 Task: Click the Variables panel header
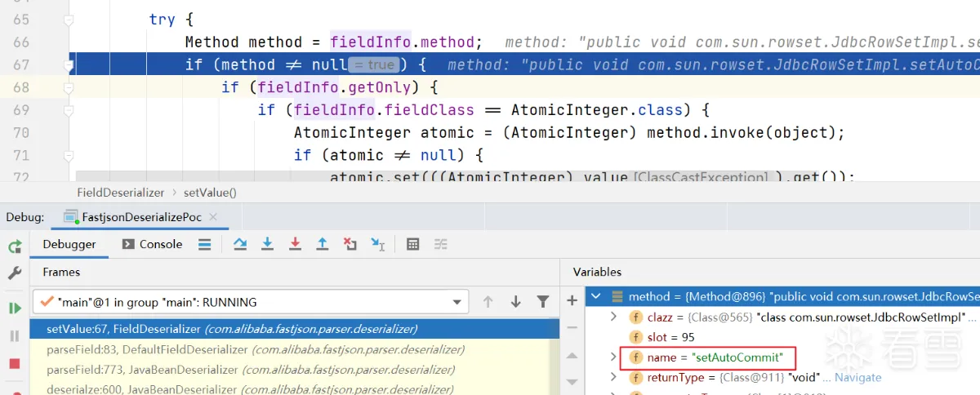[x=597, y=272]
